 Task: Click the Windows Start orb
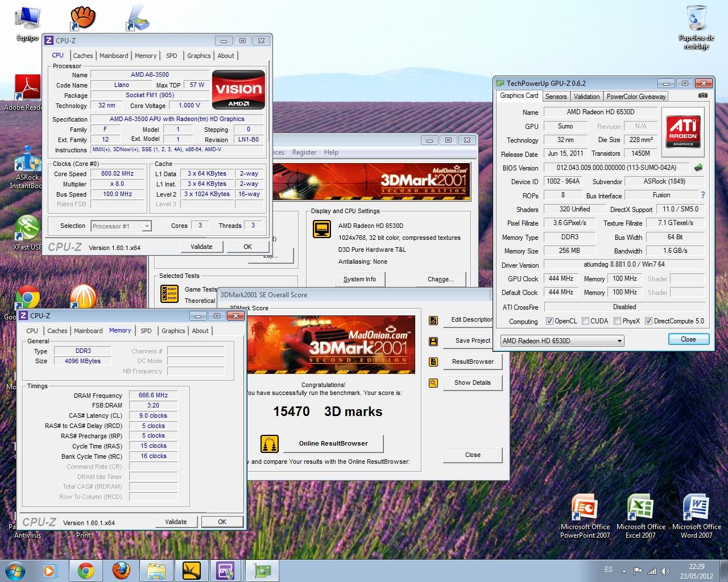point(15,570)
